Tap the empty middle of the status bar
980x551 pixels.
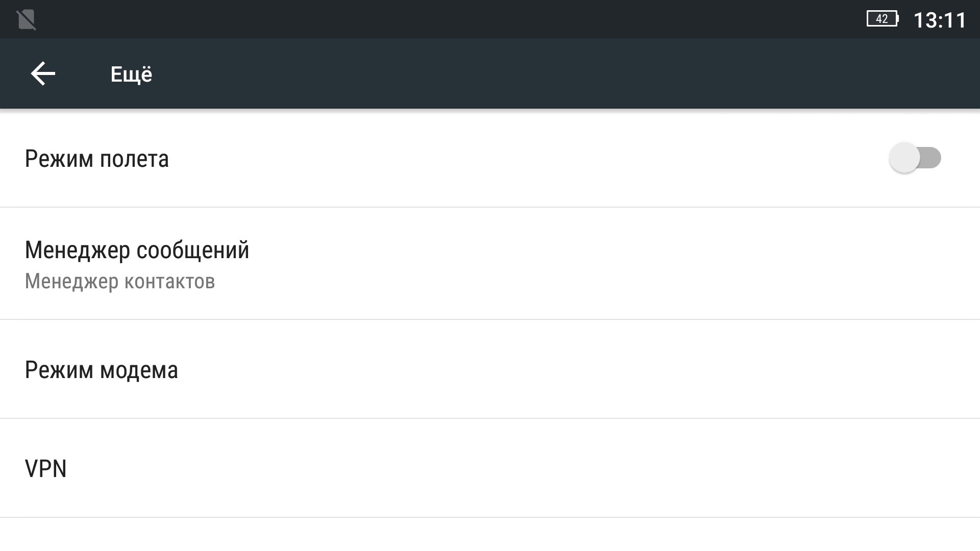click(459, 19)
